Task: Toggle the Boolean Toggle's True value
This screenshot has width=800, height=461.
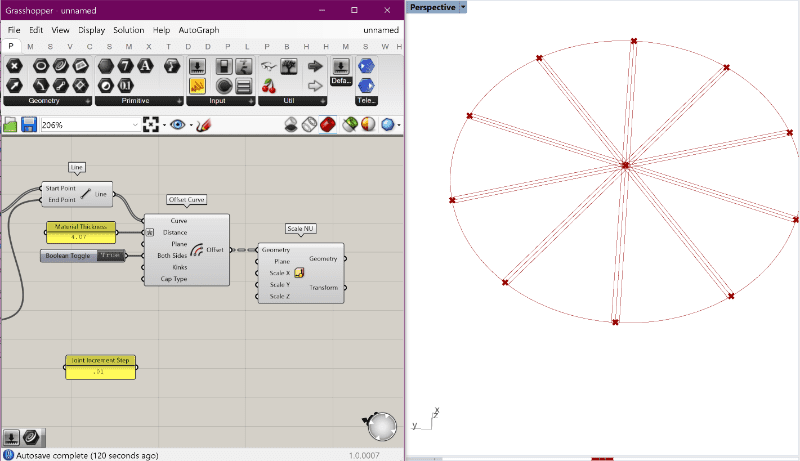Action: pyautogui.click(x=110, y=255)
